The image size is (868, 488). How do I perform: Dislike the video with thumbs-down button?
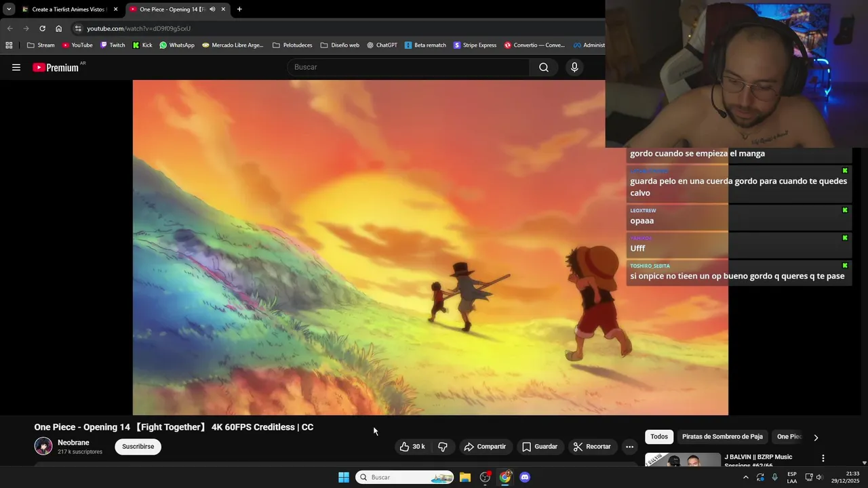443,447
